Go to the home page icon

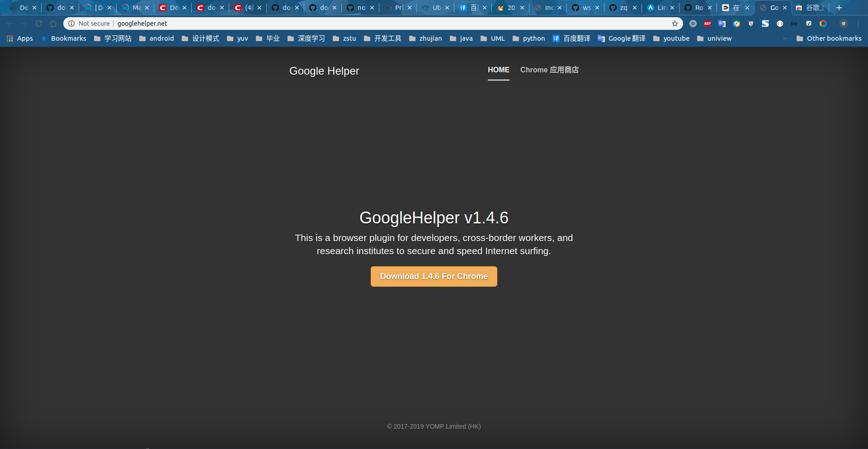(53, 24)
